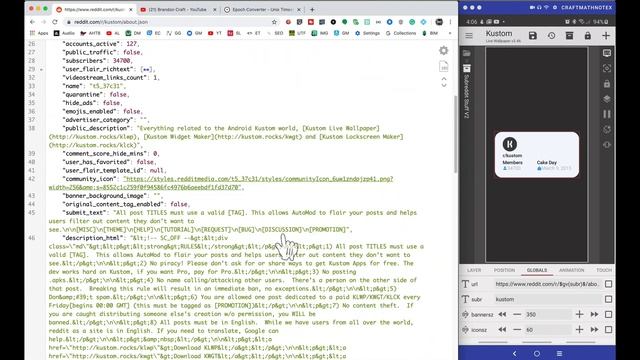Save the Kustom preset with the floppy icon
Screen dimensions: 640x360
(x=533, y=36)
